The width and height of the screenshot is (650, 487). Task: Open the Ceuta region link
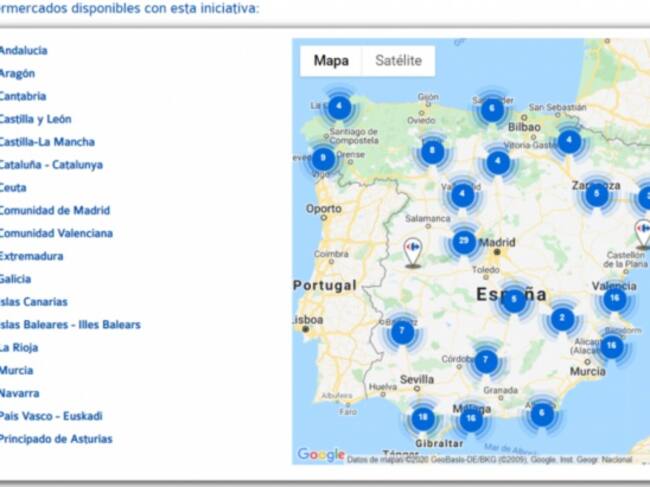point(13,188)
